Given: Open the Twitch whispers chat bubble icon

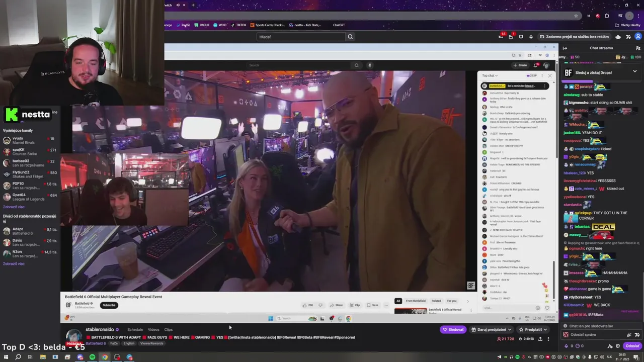Looking at the screenshot, I should click(521, 37).
